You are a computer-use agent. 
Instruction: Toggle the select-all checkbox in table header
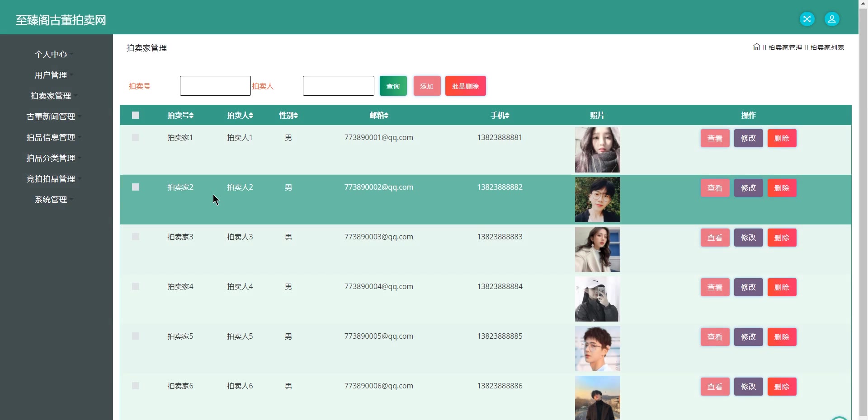tap(136, 115)
